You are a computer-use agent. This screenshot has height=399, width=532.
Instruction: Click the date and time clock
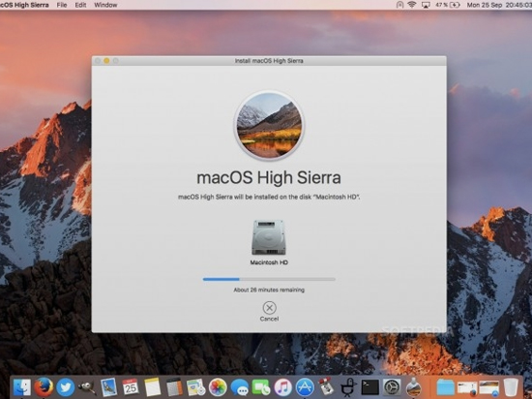pos(499,5)
